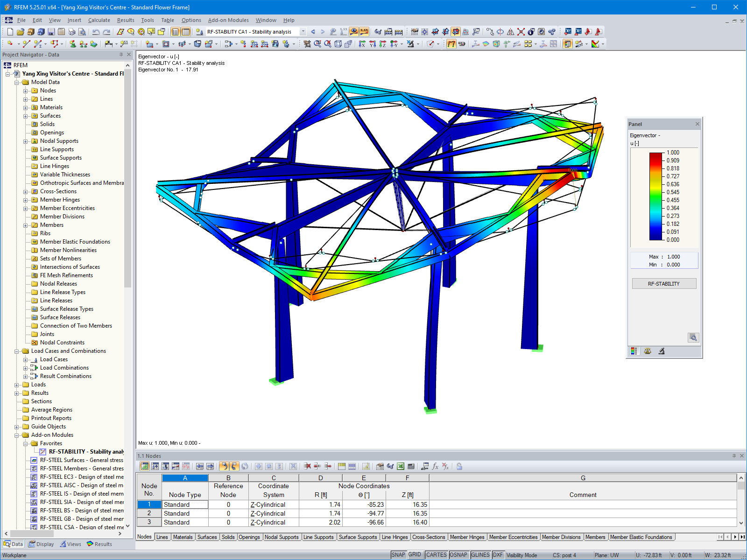Toggle OSNAP in the status bar
Screen dimensions: 747x560
(458, 555)
